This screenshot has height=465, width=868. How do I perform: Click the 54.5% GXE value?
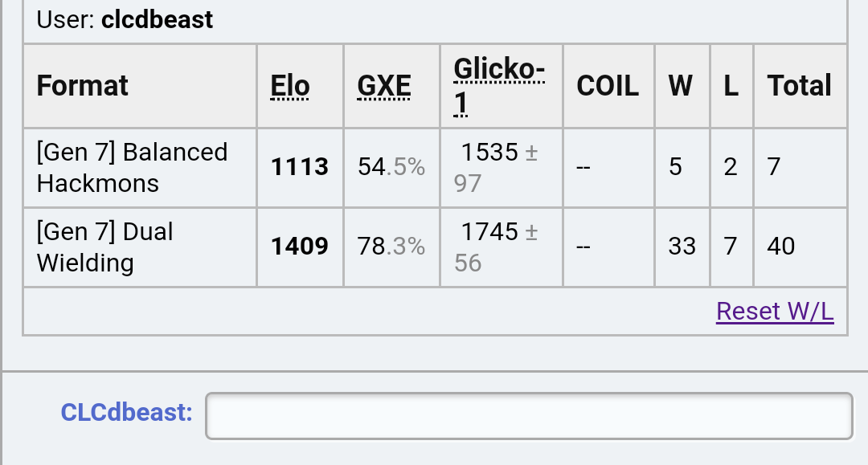(x=391, y=167)
